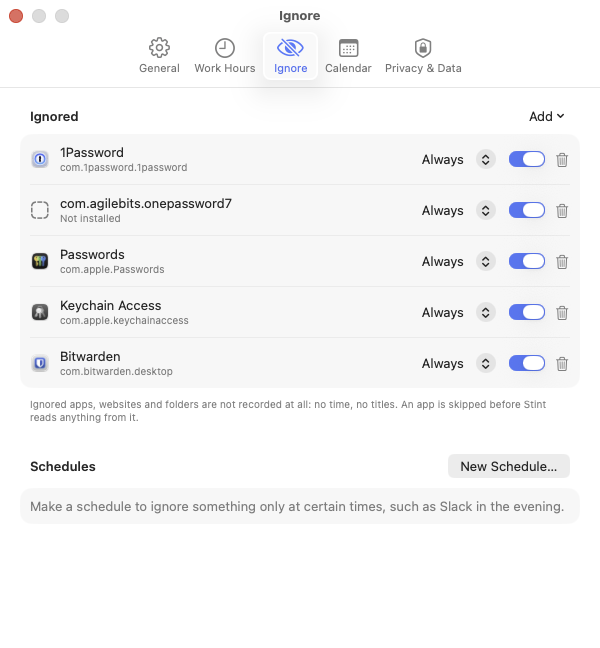Click the 1Password app icon
Screen dimensions: 600x648
point(40,159)
